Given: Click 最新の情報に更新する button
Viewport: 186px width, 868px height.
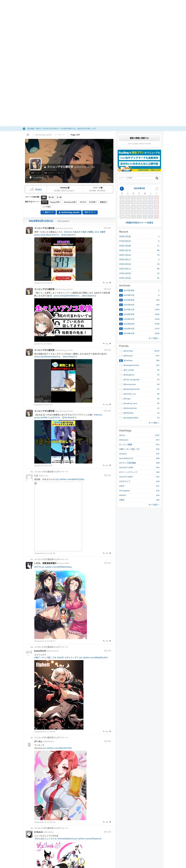Looking at the screenshot, I should click(139, 138).
